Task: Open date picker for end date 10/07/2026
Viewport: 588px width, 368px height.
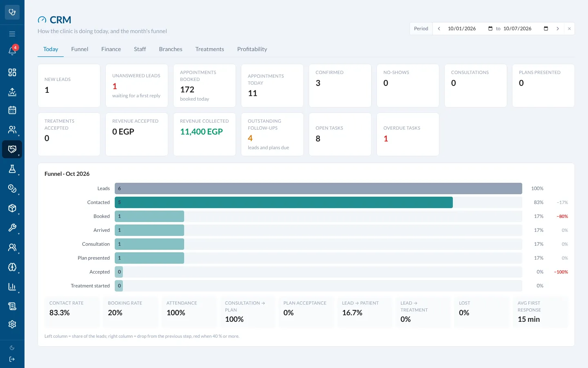Action: click(546, 29)
